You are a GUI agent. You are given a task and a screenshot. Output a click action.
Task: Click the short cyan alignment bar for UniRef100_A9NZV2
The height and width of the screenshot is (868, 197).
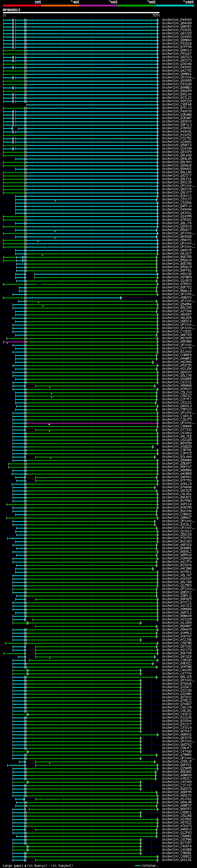pyautogui.click(x=74, y=298)
